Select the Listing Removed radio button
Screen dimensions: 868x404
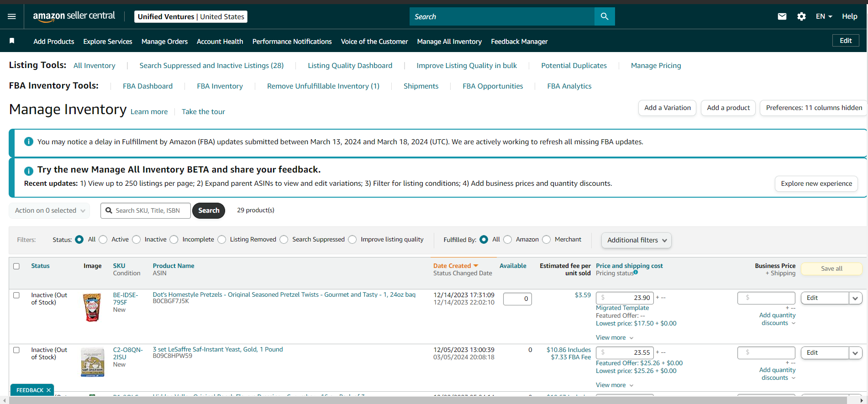click(x=222, y=240)
